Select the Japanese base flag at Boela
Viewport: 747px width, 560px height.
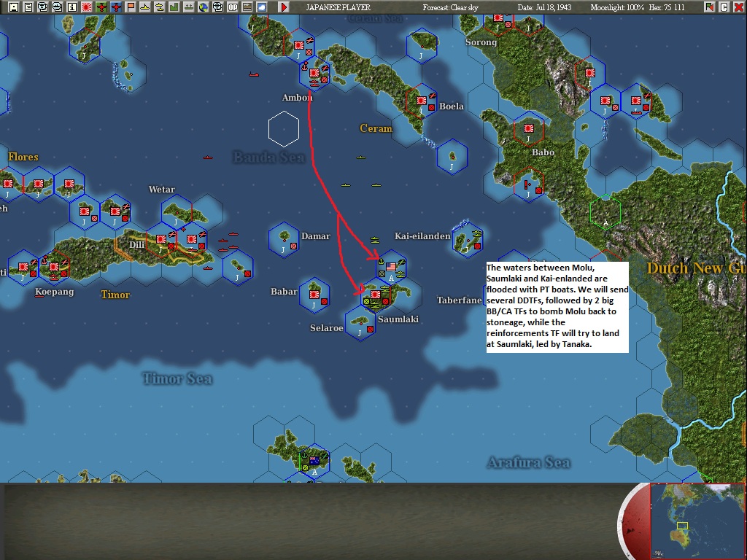(x=422, y=101)
